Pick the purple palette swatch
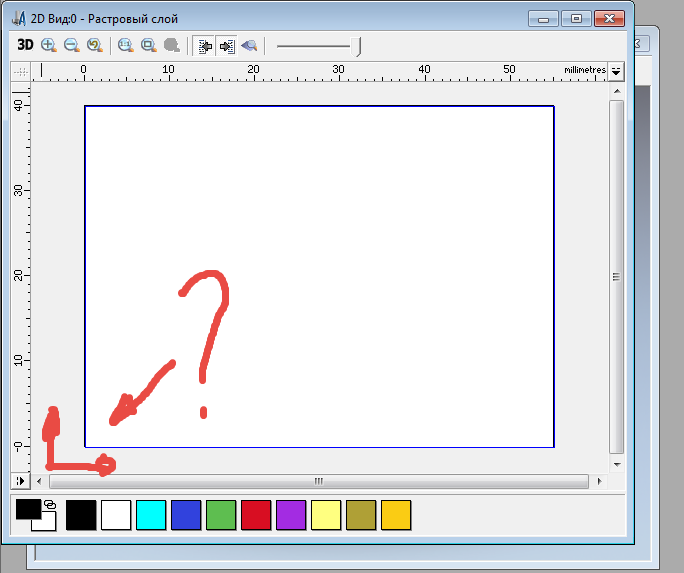 [x=291, y=515]
